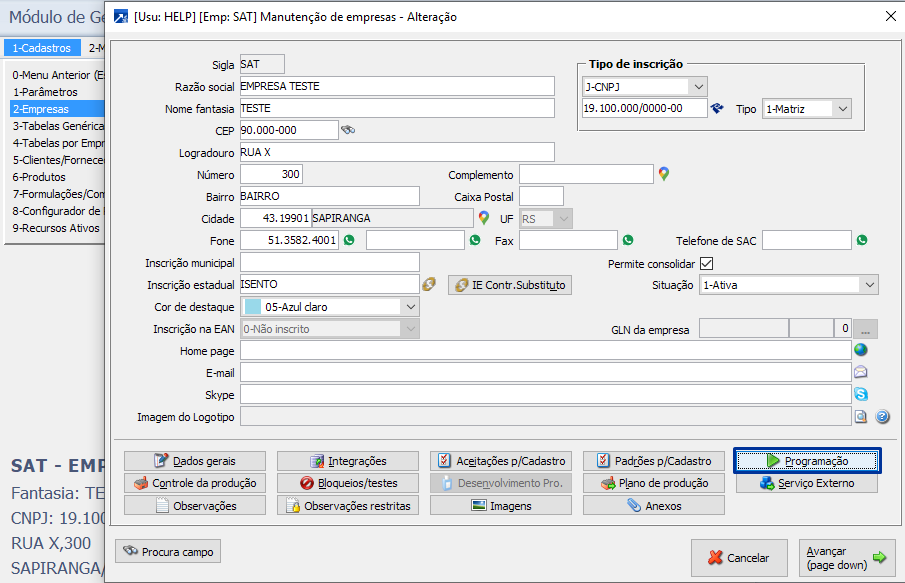Click WhatsApp icon next to Fone number
The height and width of the screenshot is (583, 905).
point(349,240)
